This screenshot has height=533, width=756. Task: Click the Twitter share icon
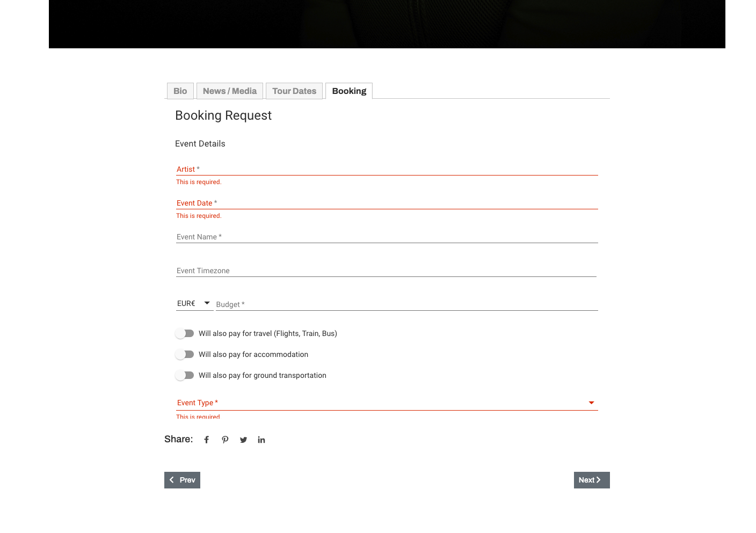pos(243,440)
